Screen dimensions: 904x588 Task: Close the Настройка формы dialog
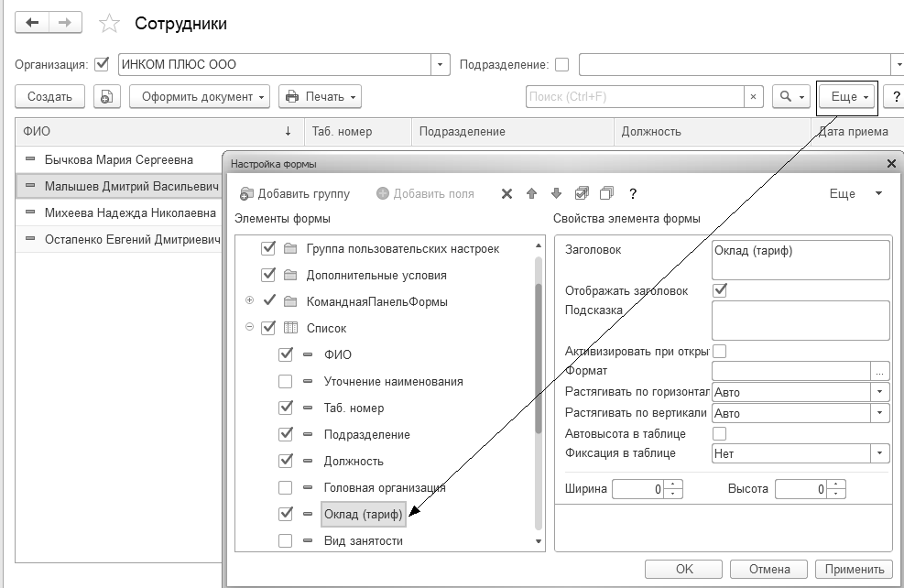coord(891,164)
